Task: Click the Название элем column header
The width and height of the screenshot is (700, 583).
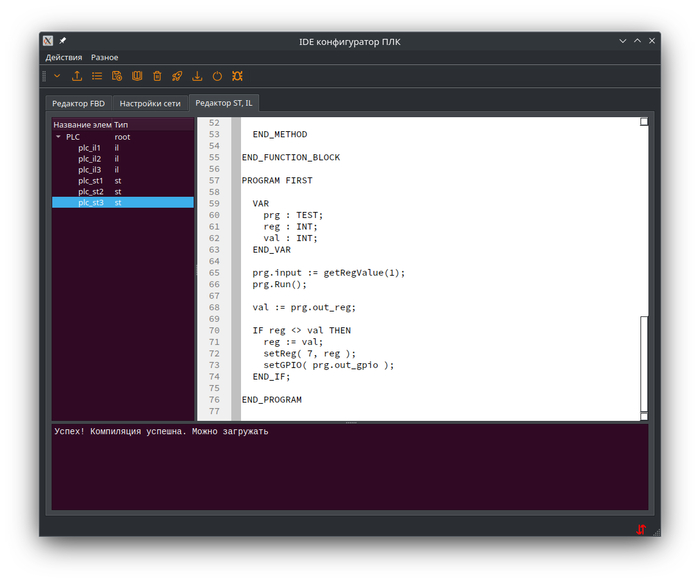Action: click(x=83, y=125)
